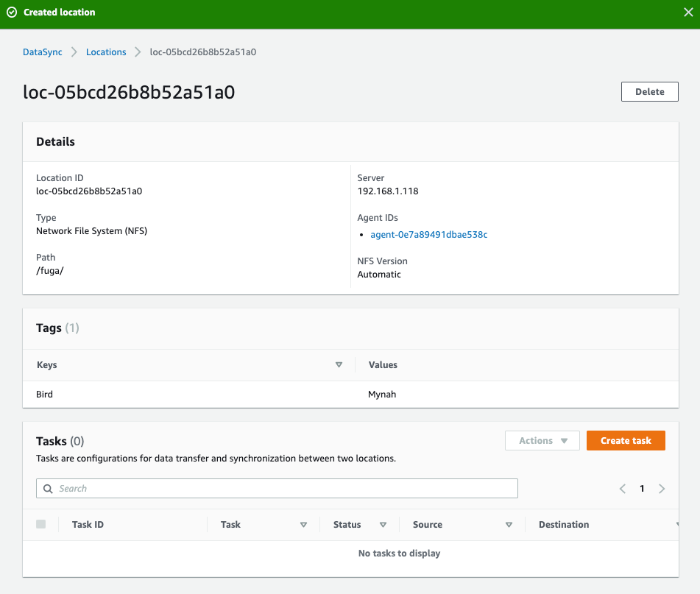Click the Create task button
Viewport: 700px width, 594px height.
click(626, 440)
